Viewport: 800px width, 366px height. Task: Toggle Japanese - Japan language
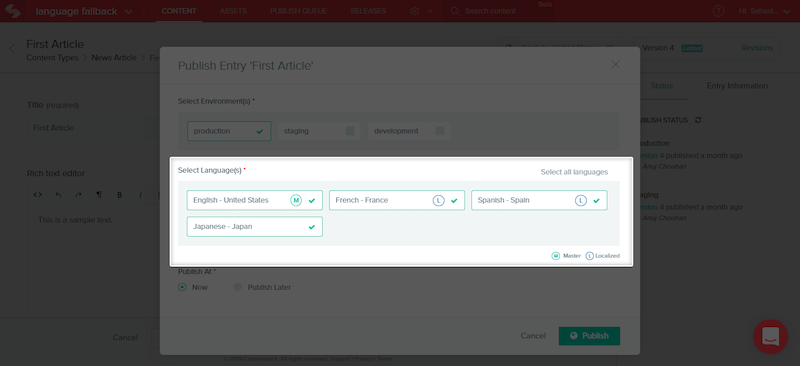click(x=255, y=227)
